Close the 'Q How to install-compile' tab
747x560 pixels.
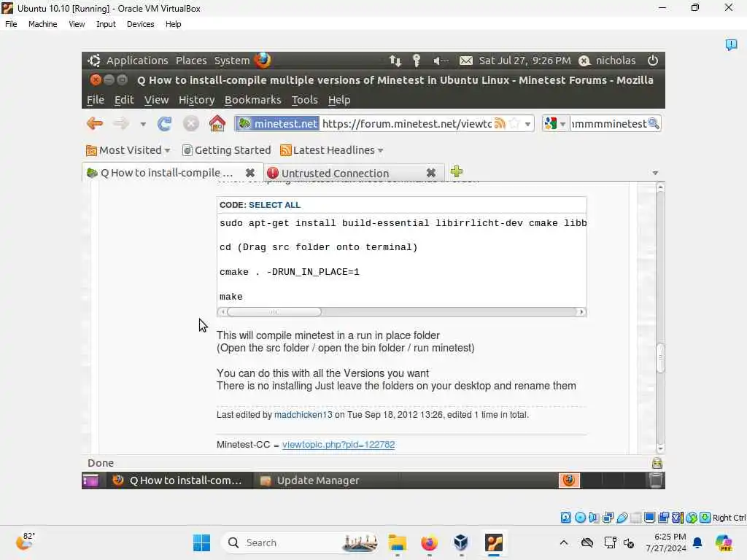[250, 173]
